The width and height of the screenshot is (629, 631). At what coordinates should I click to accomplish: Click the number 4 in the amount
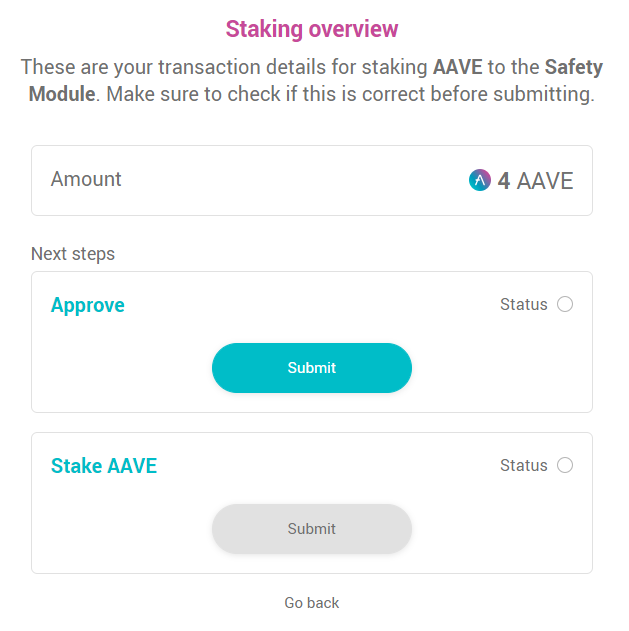coord(504,181)
